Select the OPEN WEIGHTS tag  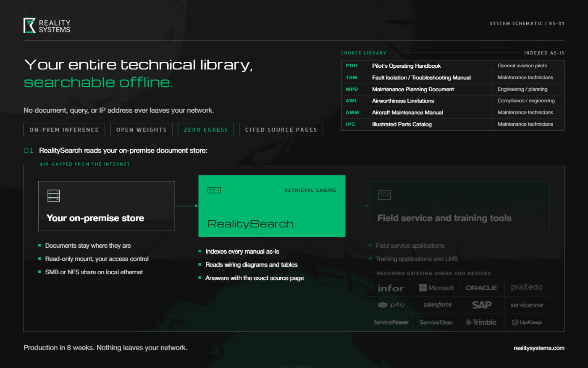click(x=142, y=130)
